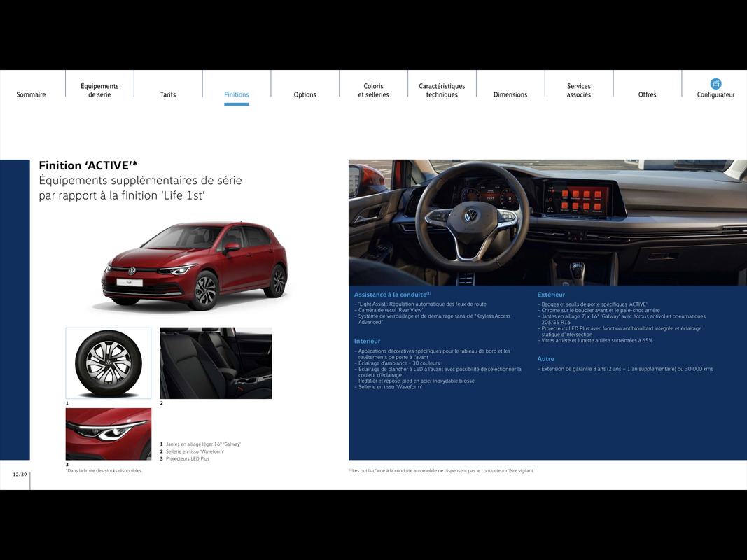Click the 'Équipements supplémentaires de série' subtitle
The image size is (747, 560).
point(141,188)
